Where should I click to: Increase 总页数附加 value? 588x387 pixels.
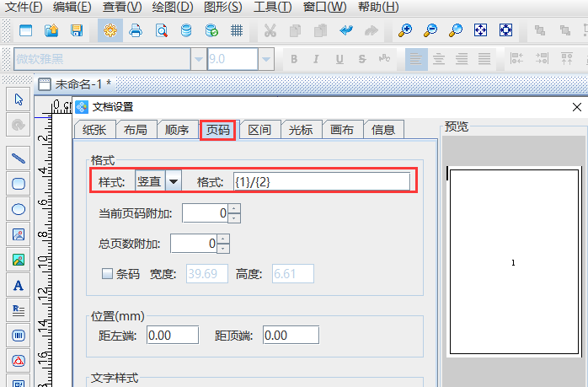(x=223, y=239)
